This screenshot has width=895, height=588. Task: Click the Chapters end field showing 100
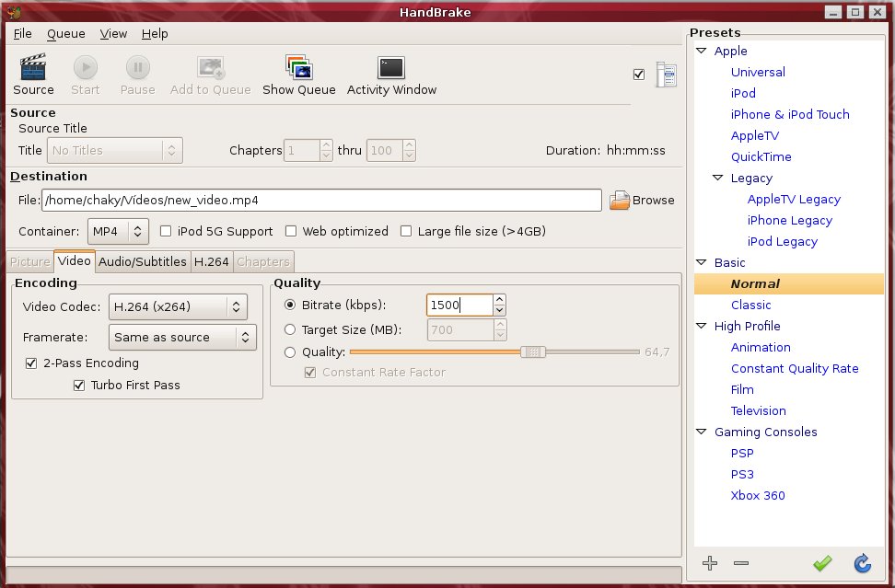384,151
